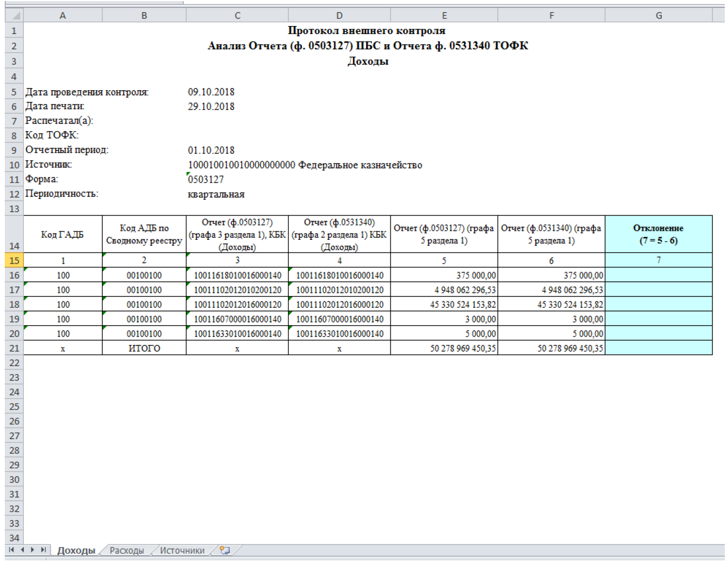Click the Отклонение (7 = 5 - 6) header cell
This screenshot has height=562, width=728.
tap(658, 235)
